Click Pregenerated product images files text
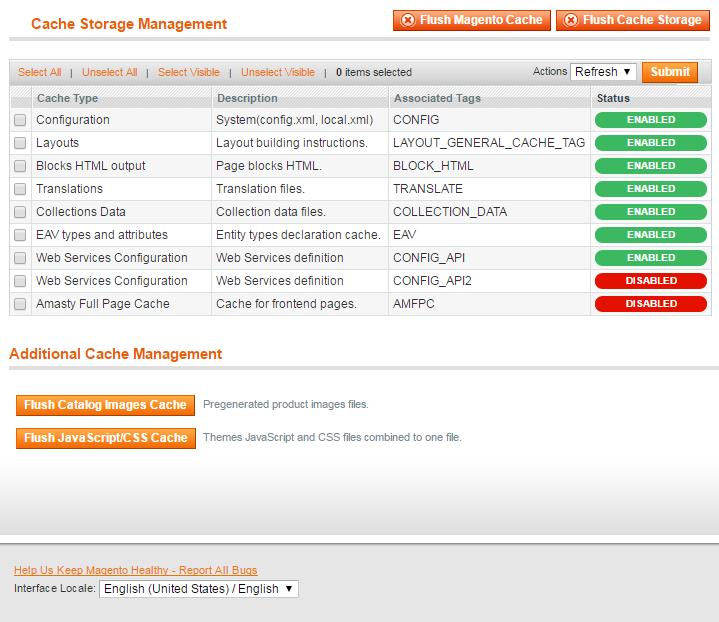 pos(286,404)
